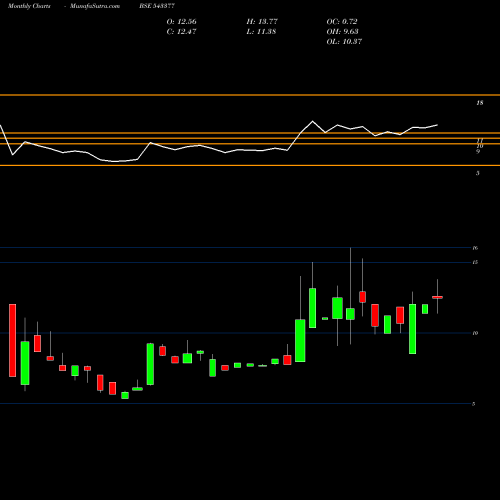Click the 15 label on candlestick price axis
This screenshot has width=500, height=500.
coord(475,262)
